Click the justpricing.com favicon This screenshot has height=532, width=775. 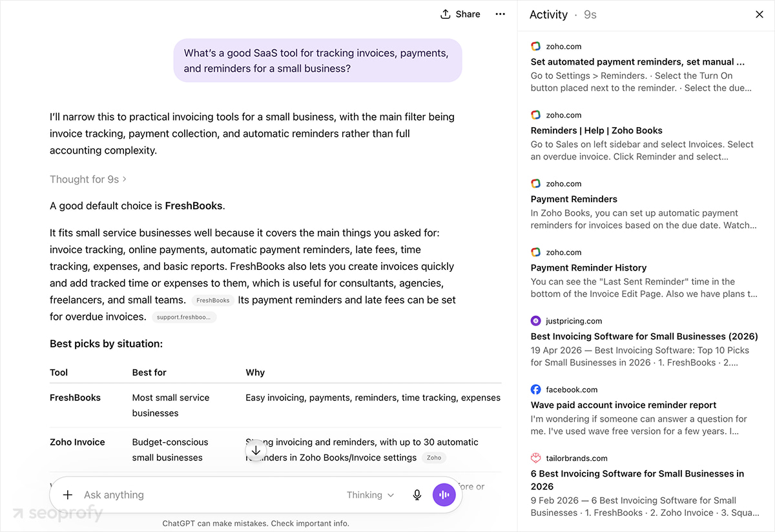click(x=535, y=321)
